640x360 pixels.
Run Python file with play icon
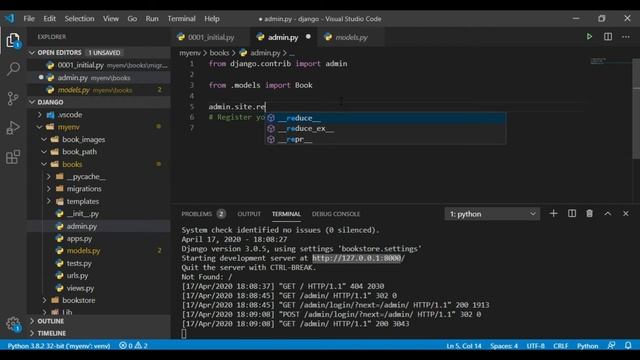(589, 37)
